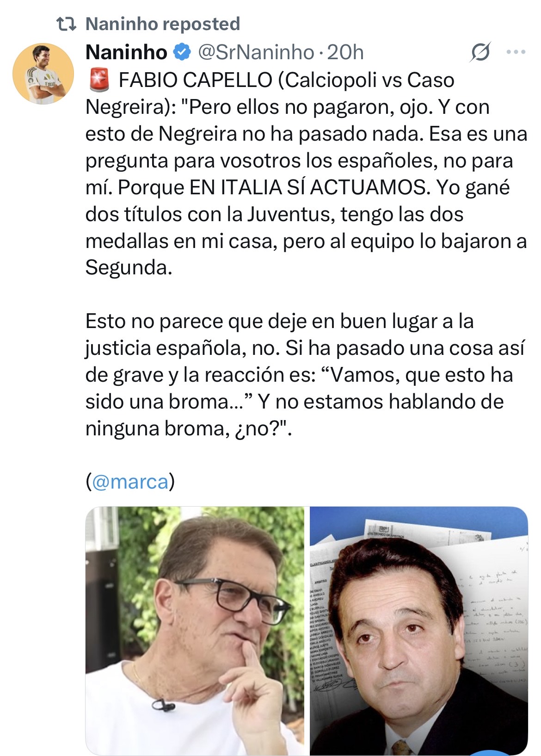Open the @marca mention link
The height and width of the screenshot is (756, 541).
click(x=130, y=482)
